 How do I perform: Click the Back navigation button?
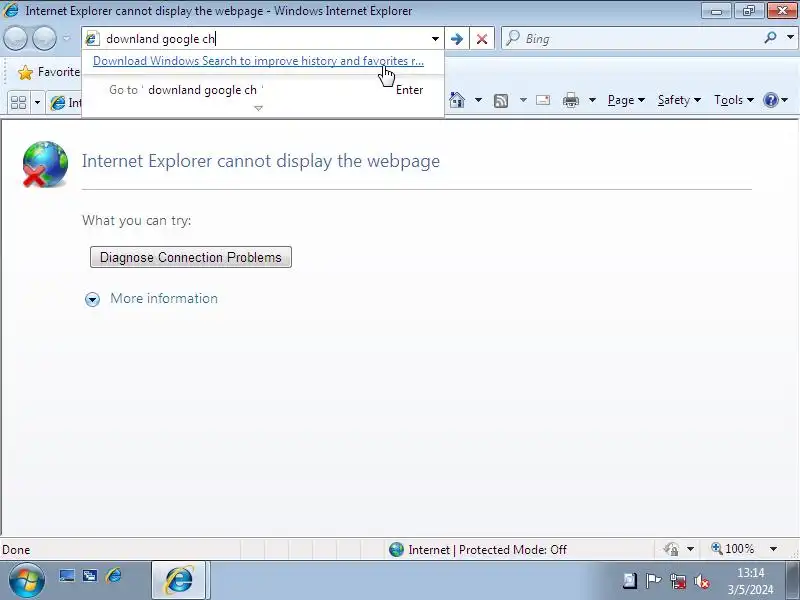[16, 38]
